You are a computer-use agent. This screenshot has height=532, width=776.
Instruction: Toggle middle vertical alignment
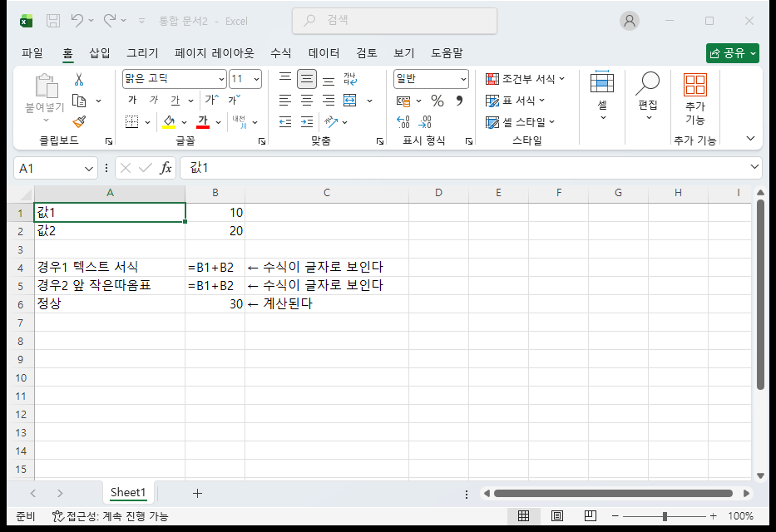point(307,79)
